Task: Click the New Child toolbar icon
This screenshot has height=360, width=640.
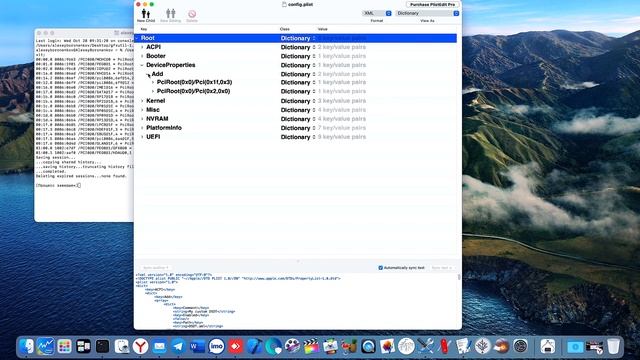Action: [146, 16]
